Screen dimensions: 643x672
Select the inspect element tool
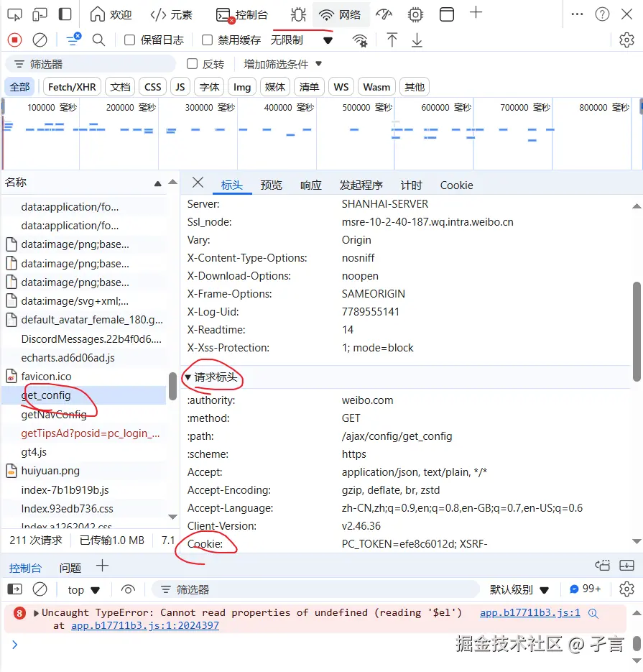pyautogui.click(x=15, y=13)
